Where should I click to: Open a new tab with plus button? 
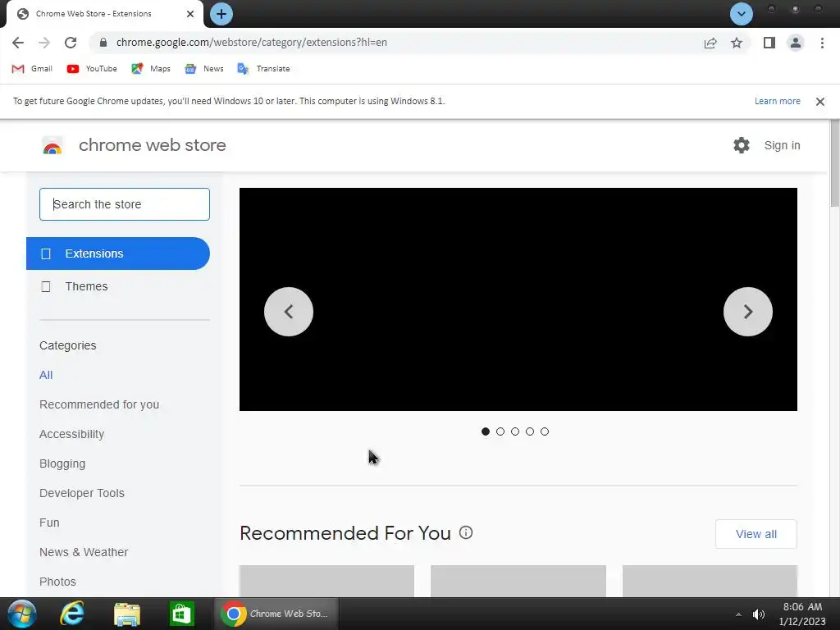point(221,14)
